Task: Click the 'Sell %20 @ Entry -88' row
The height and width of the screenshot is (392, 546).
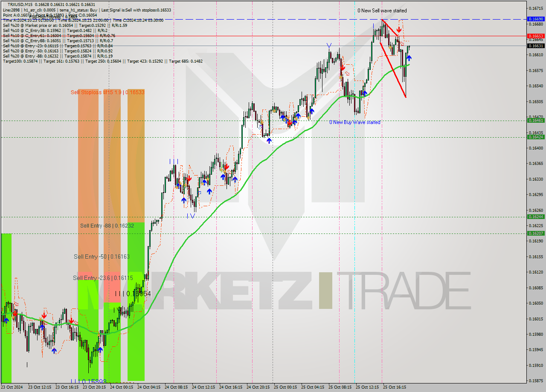Action: tap(58, 56)
